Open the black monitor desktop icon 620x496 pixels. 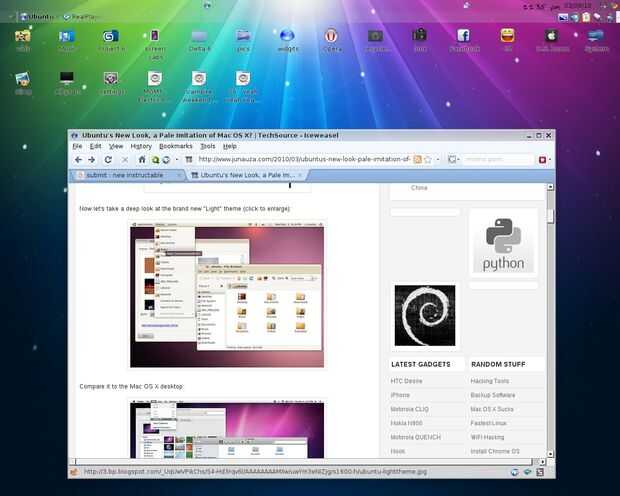tap(67, 78)
